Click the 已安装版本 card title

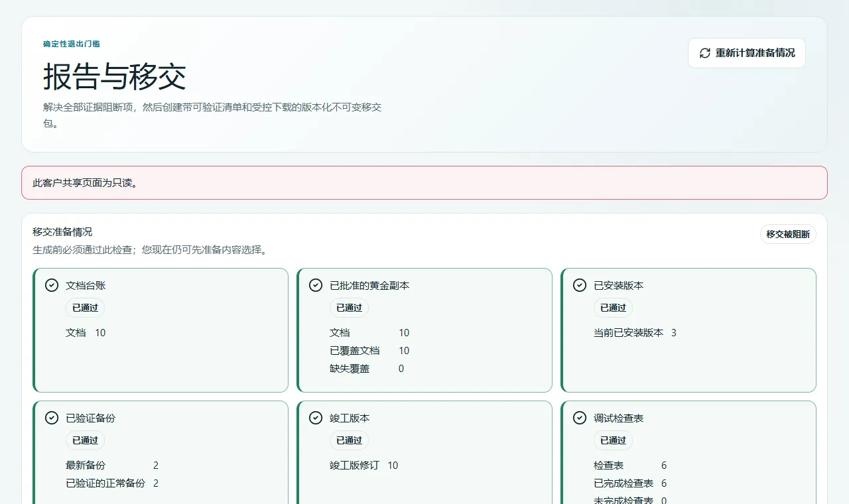(618, 286)
